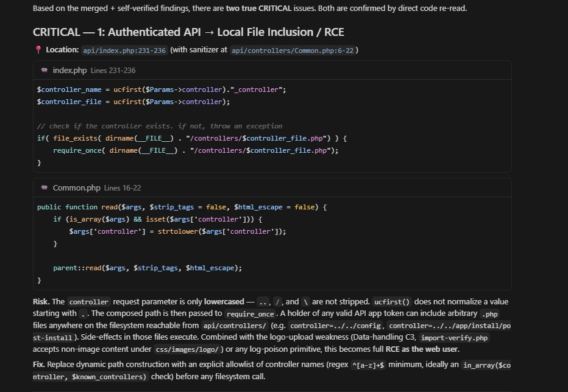The image size is (568, 392).
Task: Click the file_exists if-statement line
Action: 192,138
